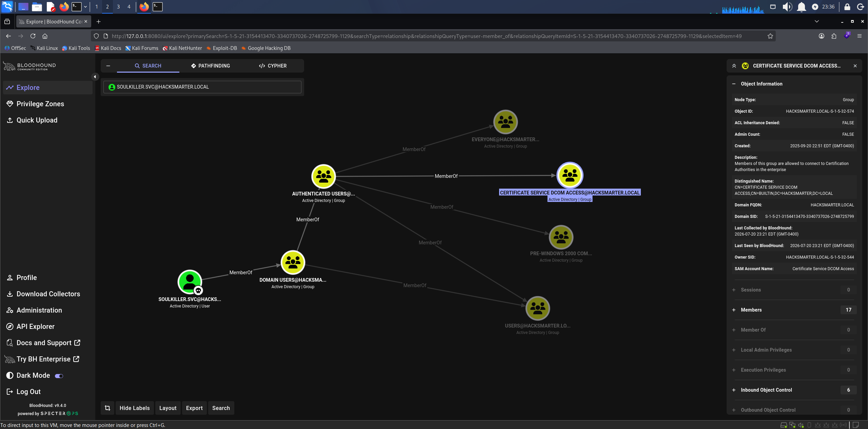Open Exploit-DB bookmark
This screenshot has height=429, width=868.
click(221, 48)
